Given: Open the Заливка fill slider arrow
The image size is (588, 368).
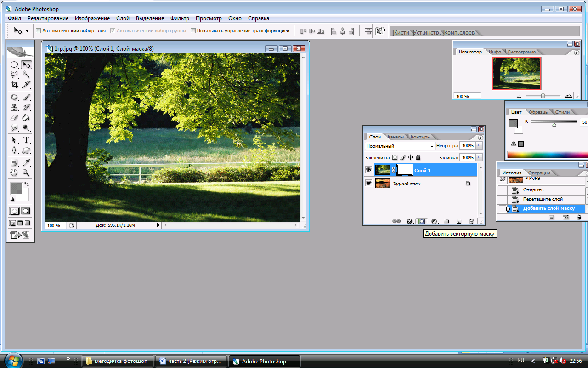Looking at the screenshot, I should [x=479, y=157].
